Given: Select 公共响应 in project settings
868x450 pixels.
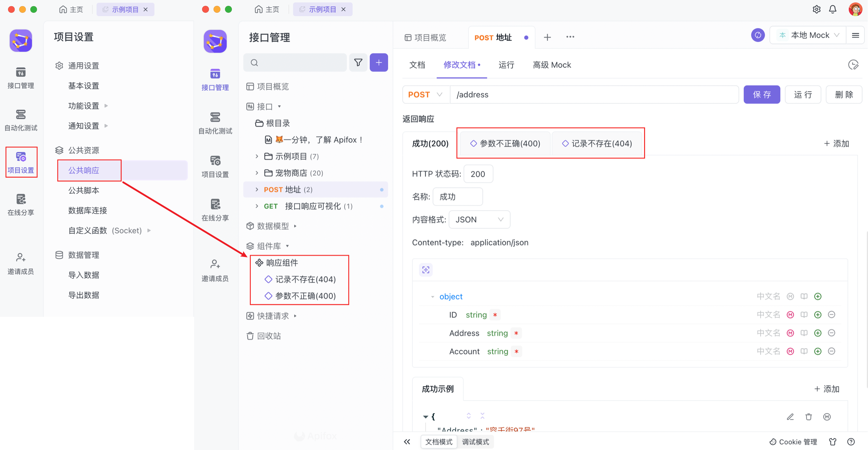Looking at the screenshot, I should point(84,170).
